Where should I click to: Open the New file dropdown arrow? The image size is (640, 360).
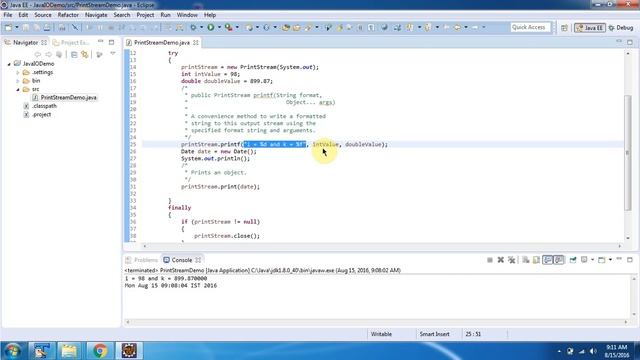pyautogui.click(x=17, y=27)
